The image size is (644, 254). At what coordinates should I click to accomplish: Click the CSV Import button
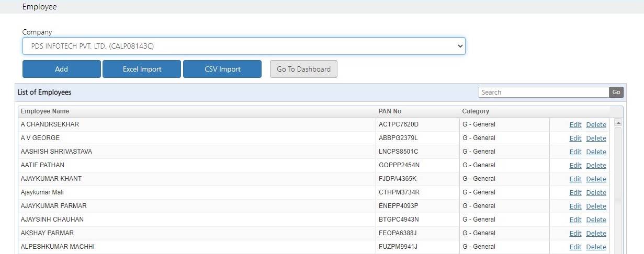tap(222, 69)
